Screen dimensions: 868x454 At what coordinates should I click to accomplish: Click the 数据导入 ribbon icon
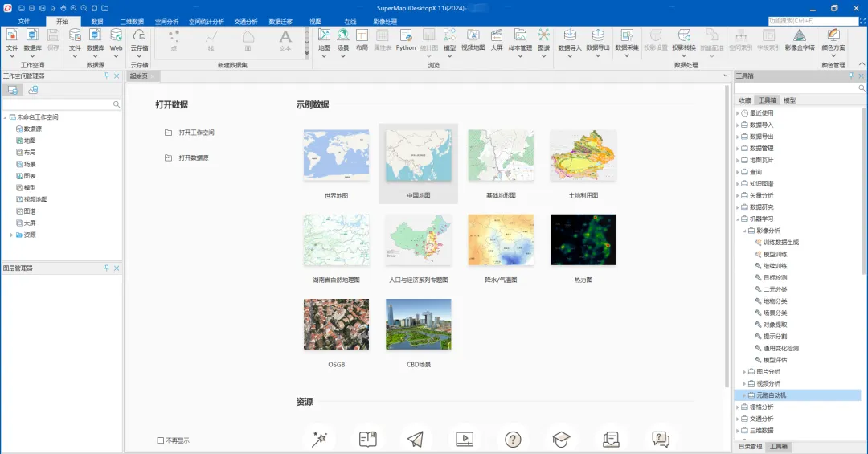point(570,36)
